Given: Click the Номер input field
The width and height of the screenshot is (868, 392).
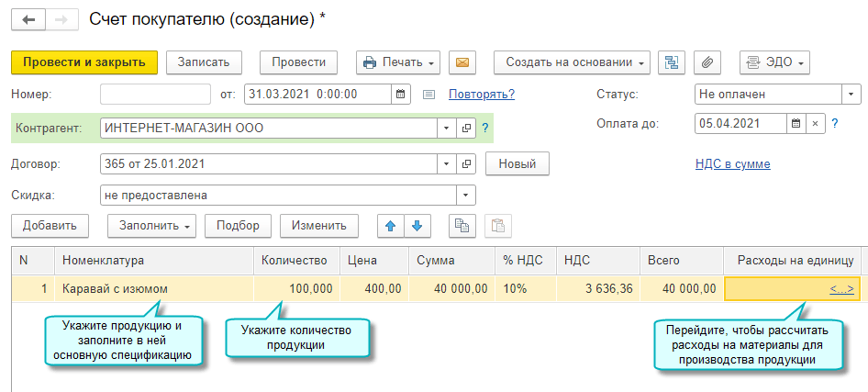Looking at the screenshot, I should (155, 94).
